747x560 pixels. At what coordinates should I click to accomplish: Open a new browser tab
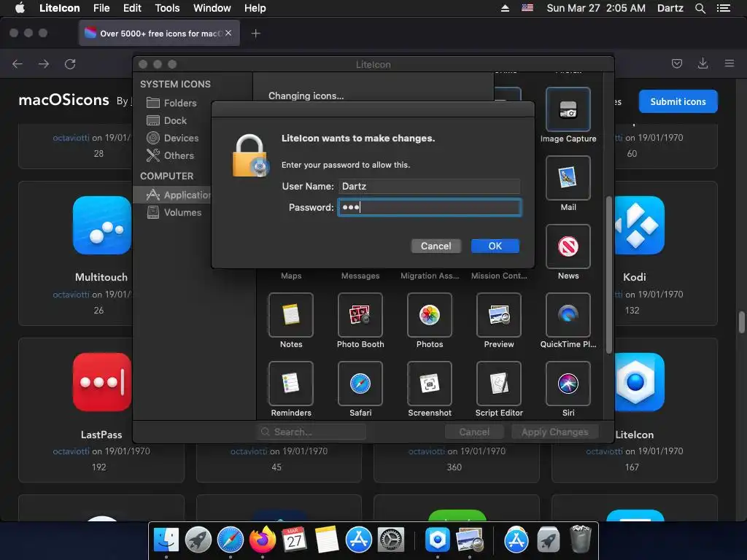(256, 34)
